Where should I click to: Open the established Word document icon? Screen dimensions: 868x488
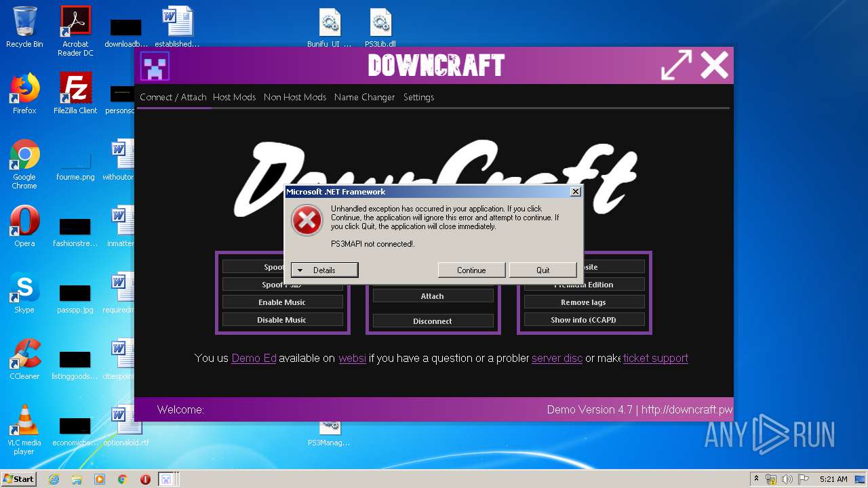[177, 27]
